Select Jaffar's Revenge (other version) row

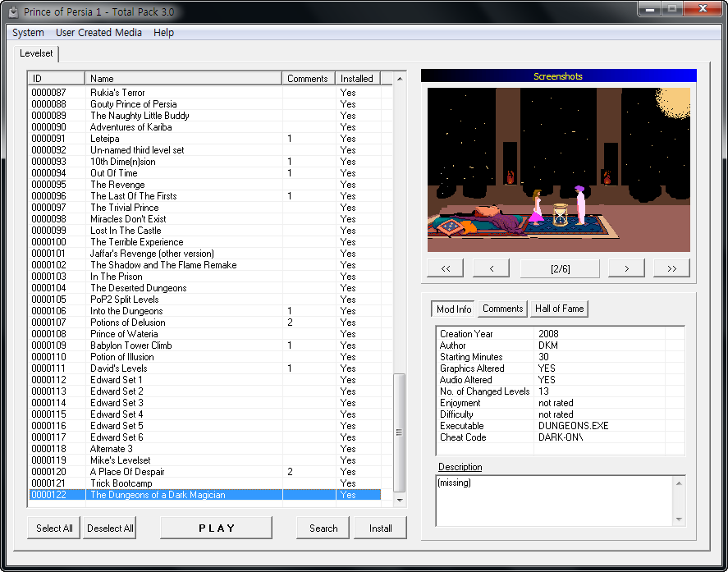(x=204, y=254)
